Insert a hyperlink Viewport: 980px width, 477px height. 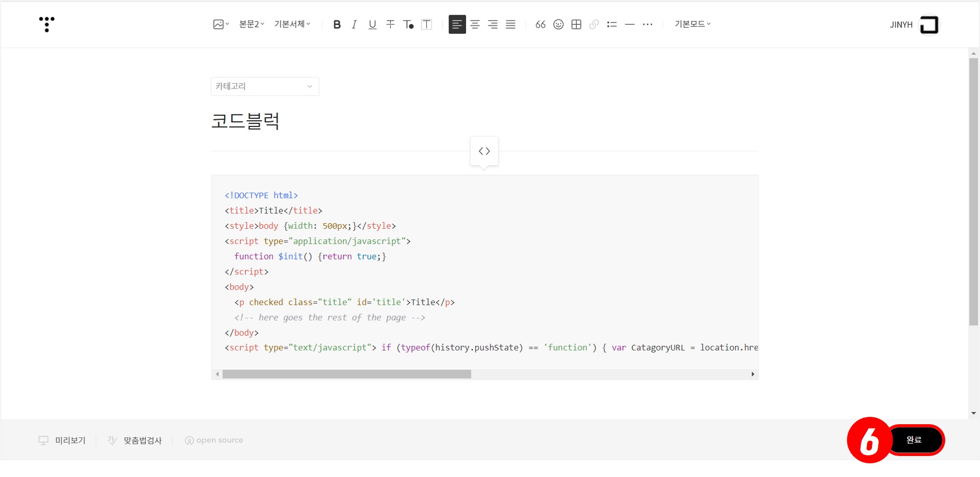pos(594,24)
